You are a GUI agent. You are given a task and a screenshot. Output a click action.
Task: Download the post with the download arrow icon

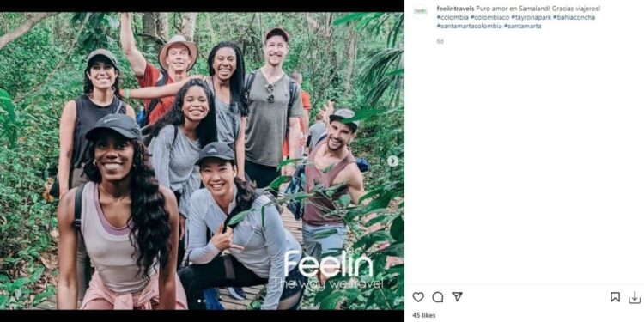[x=635, y=297]
